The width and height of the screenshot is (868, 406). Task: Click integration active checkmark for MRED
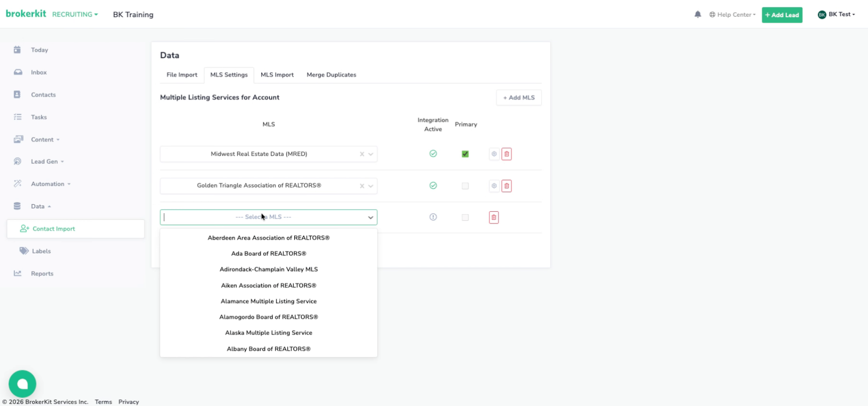coord(433,154)
